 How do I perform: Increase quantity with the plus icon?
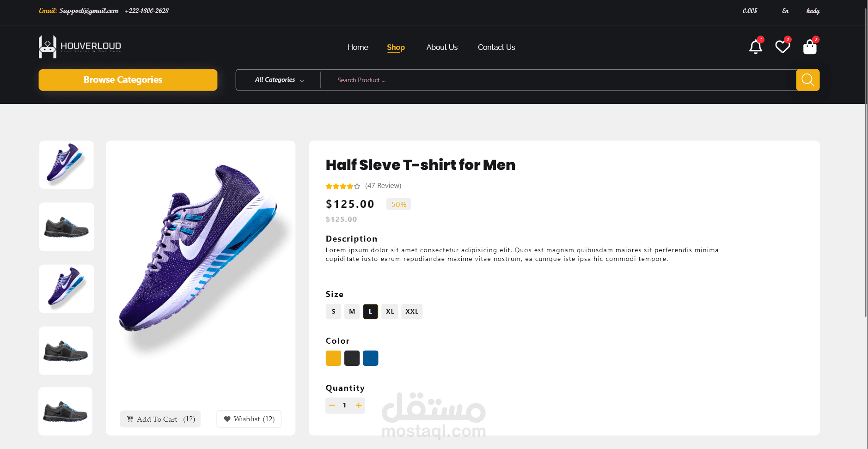tap(359, 405)
